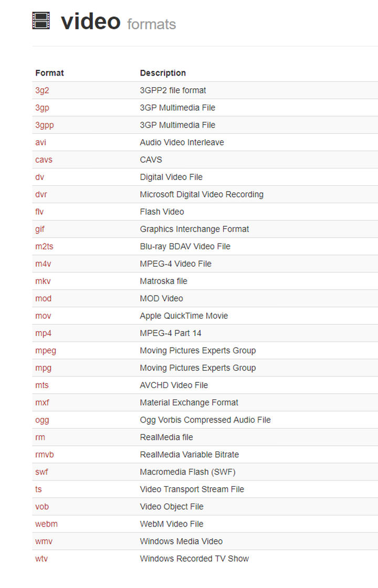Open the wtv format link
This screenshot has height=588, width=378.
click(41, 558)
